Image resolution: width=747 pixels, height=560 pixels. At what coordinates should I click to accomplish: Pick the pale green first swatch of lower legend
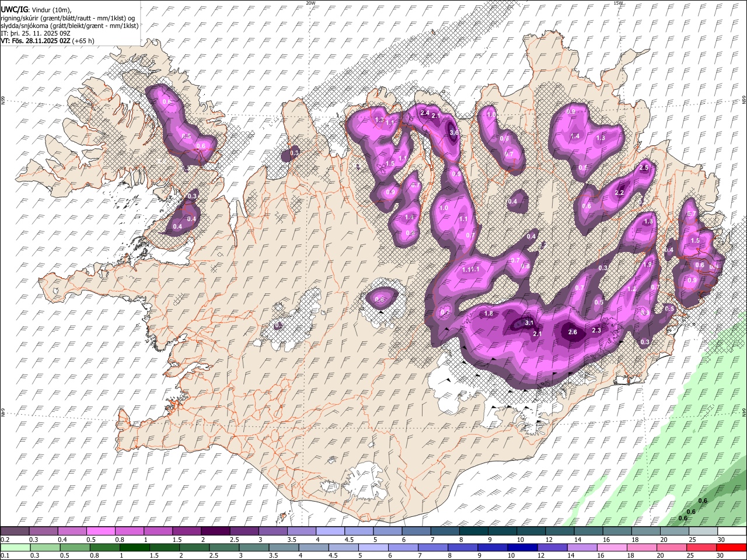point(15,547)
